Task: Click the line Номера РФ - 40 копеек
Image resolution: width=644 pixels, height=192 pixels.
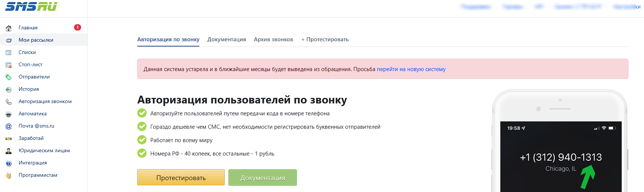Action: 212,154
